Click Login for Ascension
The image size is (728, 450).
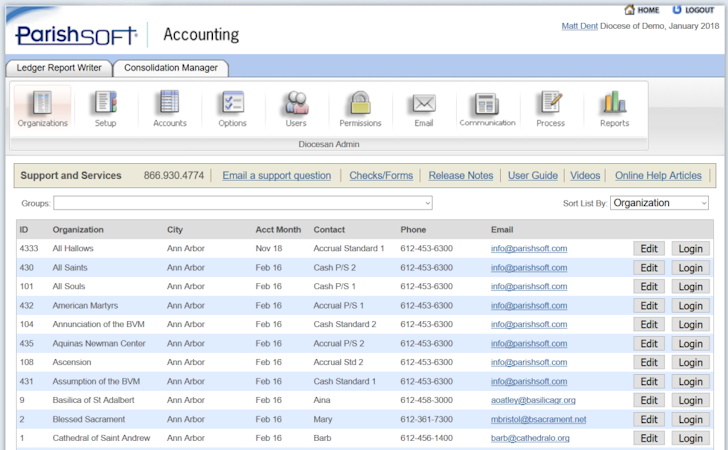pyautogui.click(x=690, y=362)
